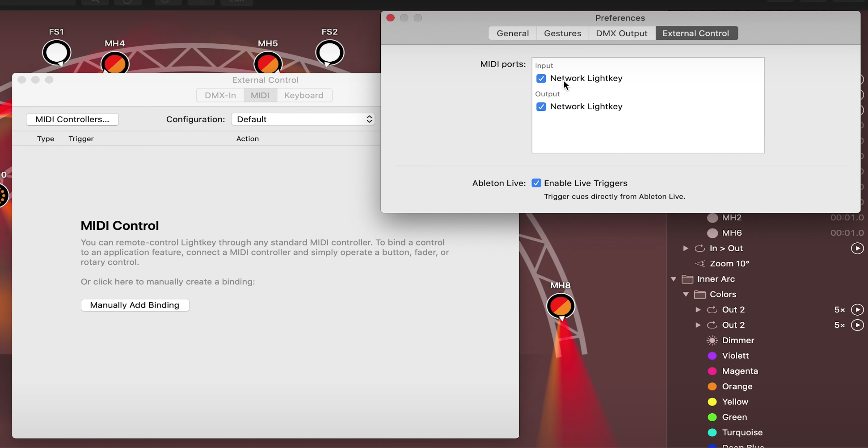Expand the In > Out sequence
This screenshot has width=868, height=448.
(686, 248)
